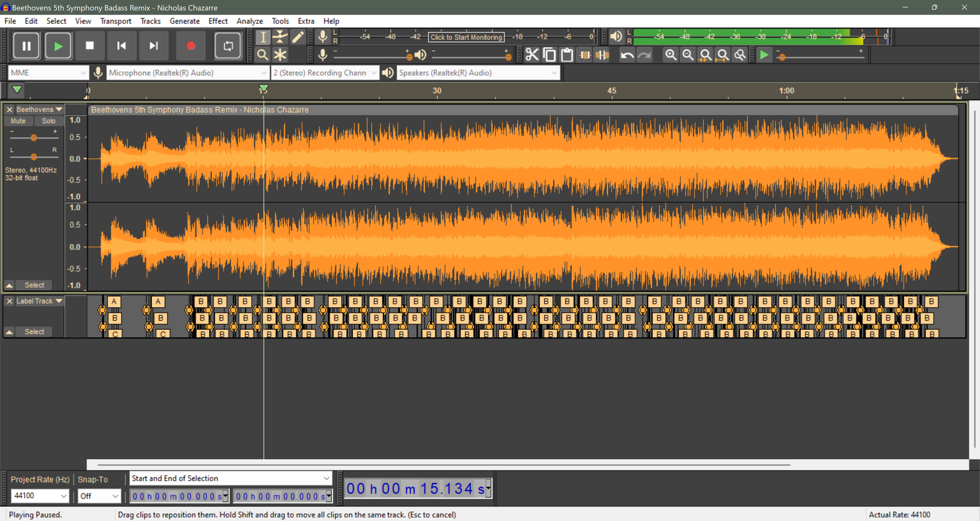Stop playback with the Stop button
The width and height of the screenshot is (980, 521).
90,46
